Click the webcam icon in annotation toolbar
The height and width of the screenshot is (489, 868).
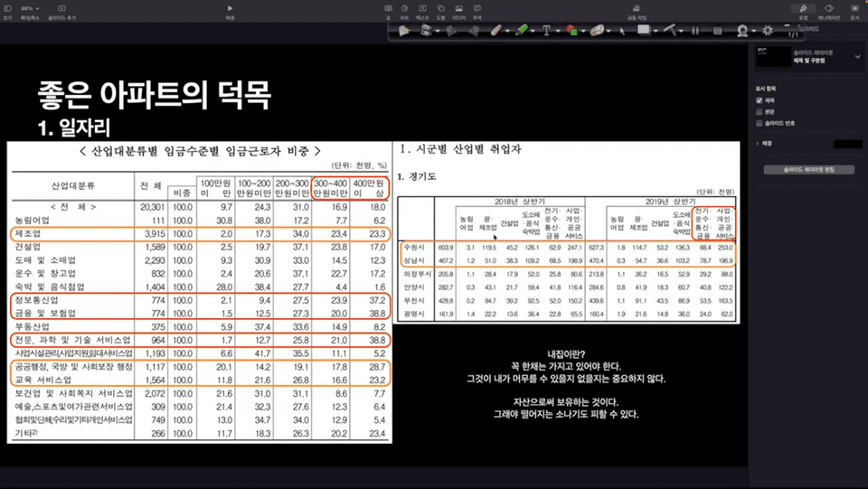point(742,31)
